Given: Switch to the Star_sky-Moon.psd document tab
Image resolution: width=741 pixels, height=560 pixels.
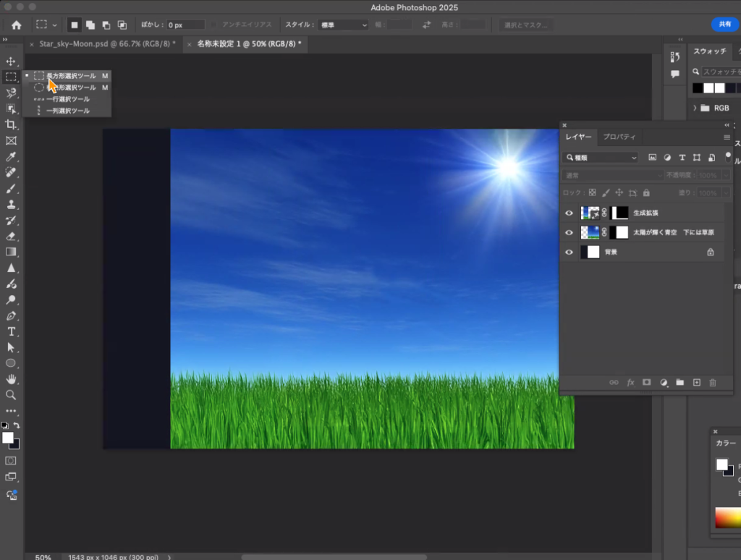Looking at the screenshot, I should pos(107,44).
